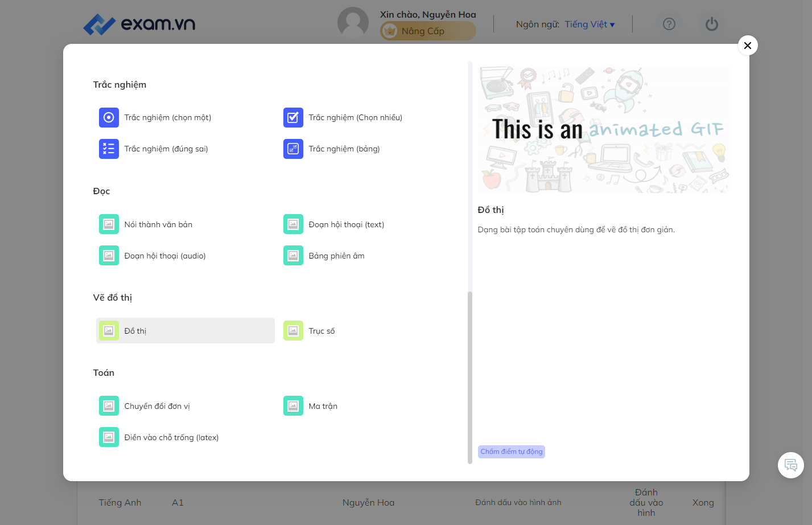Select the Đoạn hội thoại (text) label
Image resolution: width=812 pixels, height=525 pixels.
[347, 224]
